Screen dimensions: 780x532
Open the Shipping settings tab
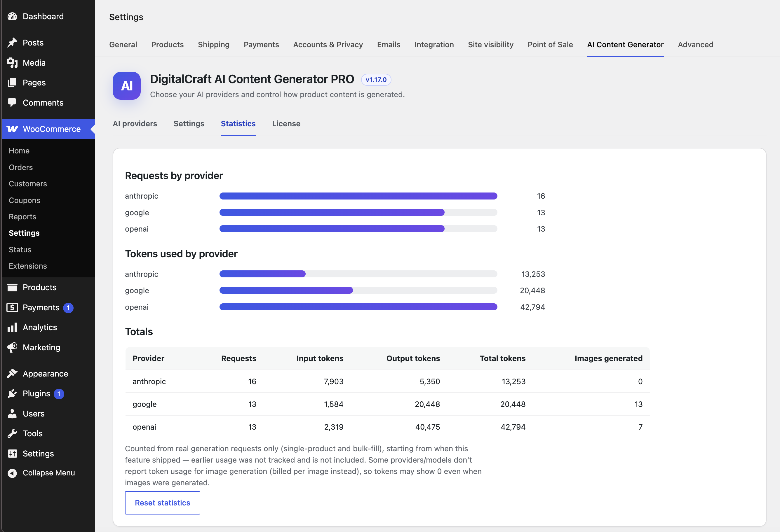point(214,45)
